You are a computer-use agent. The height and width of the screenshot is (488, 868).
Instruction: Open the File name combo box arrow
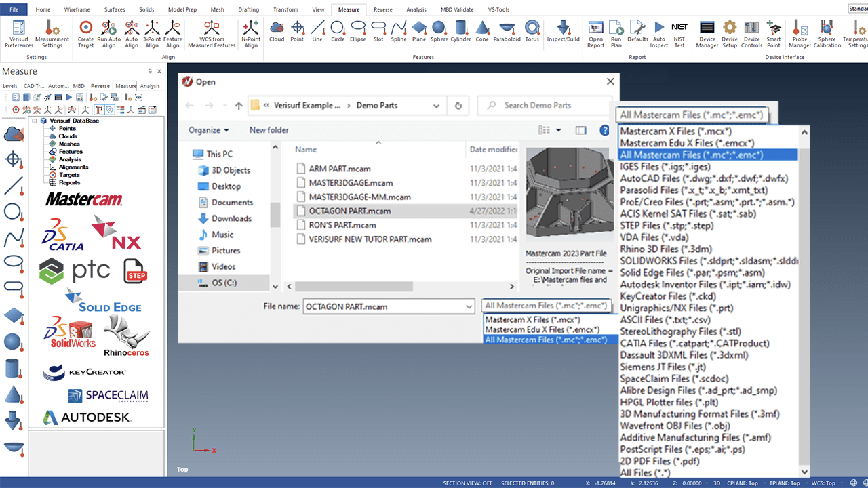click(469, 307)
